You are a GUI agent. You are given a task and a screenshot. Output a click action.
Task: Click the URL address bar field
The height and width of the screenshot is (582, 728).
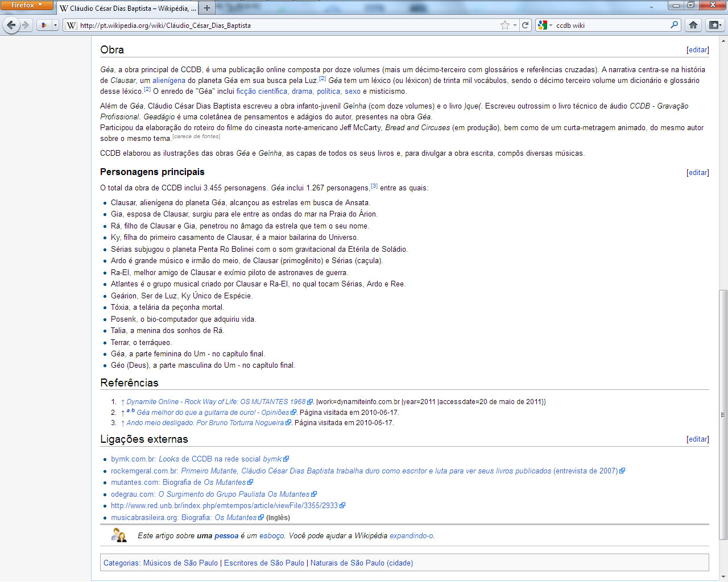284,25
